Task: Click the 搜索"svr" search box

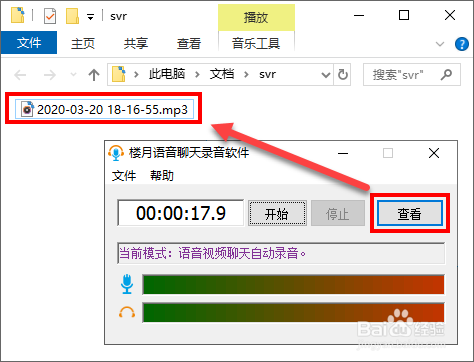Action: (412, 75)
